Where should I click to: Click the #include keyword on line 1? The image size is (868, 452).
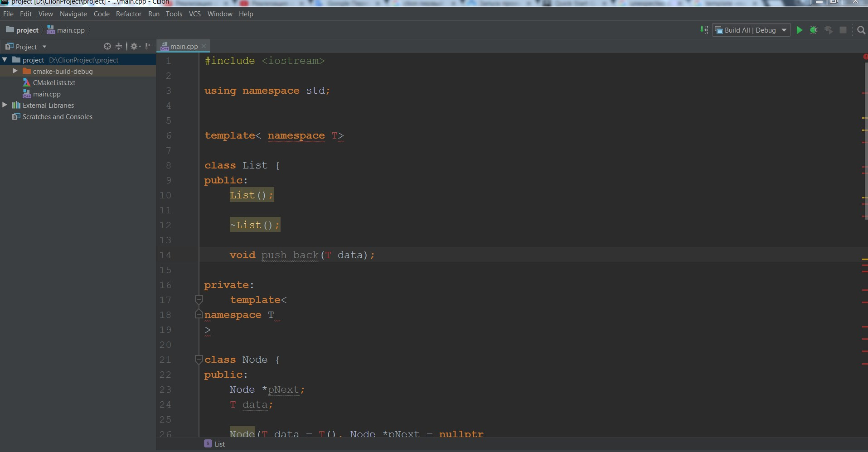click(229, 61)
